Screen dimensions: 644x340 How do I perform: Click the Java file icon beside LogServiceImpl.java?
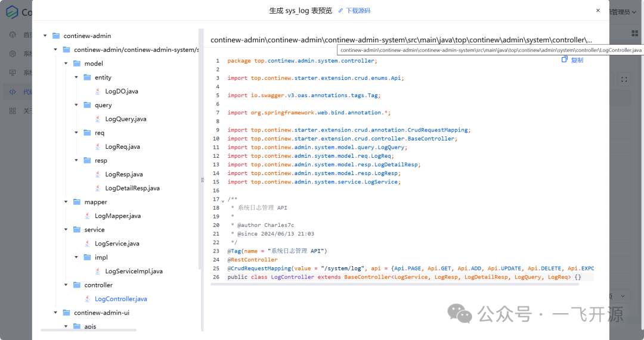(97, 271)
